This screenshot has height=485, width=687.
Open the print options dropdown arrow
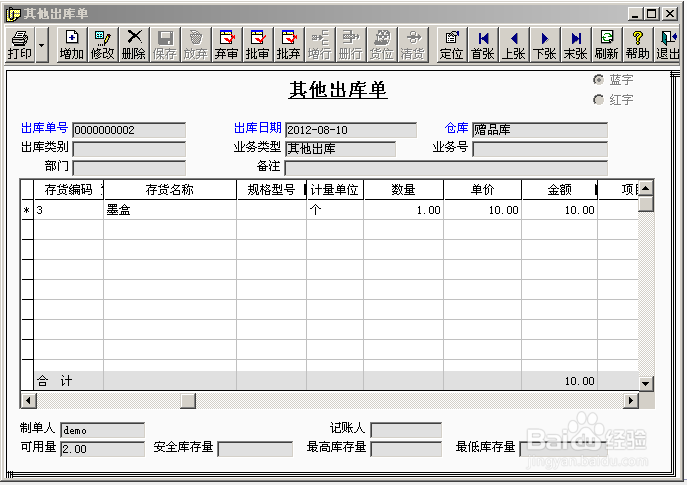pyautogui.click(x=42, y=45)
